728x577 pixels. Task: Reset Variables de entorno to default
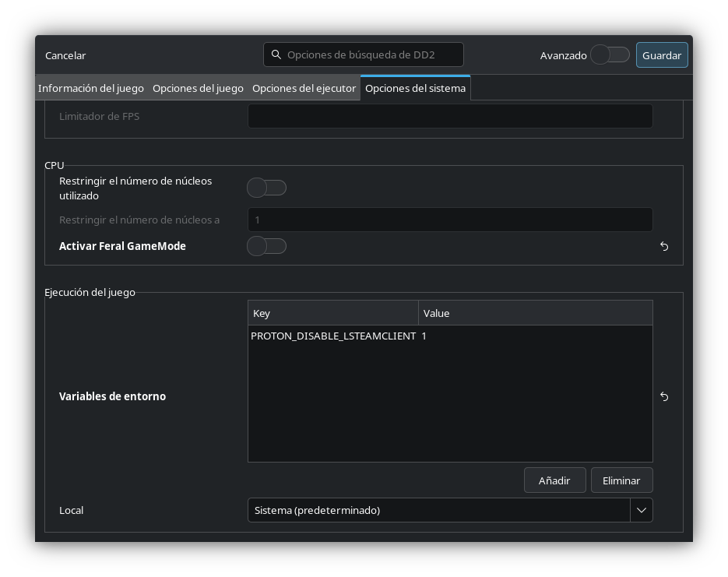click(664, 396)
